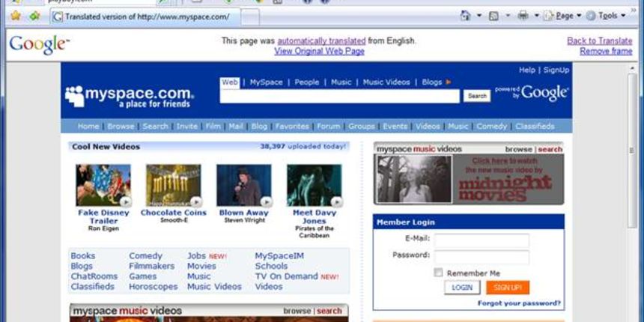The image size is (644, 322).
Task: Click View Original Web Page link
Action: point(319,52)
